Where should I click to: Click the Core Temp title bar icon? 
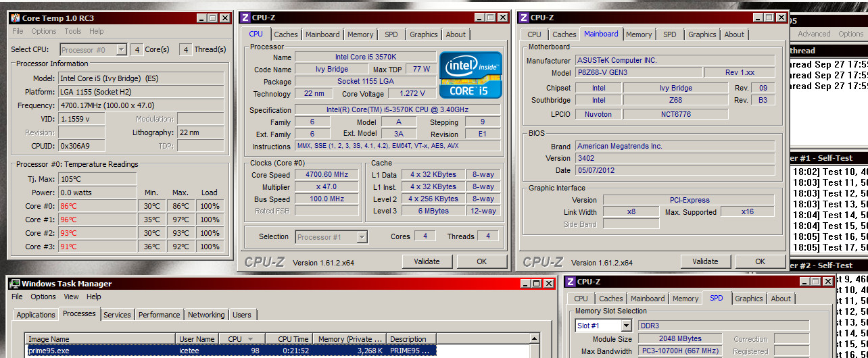pos(15,18)
